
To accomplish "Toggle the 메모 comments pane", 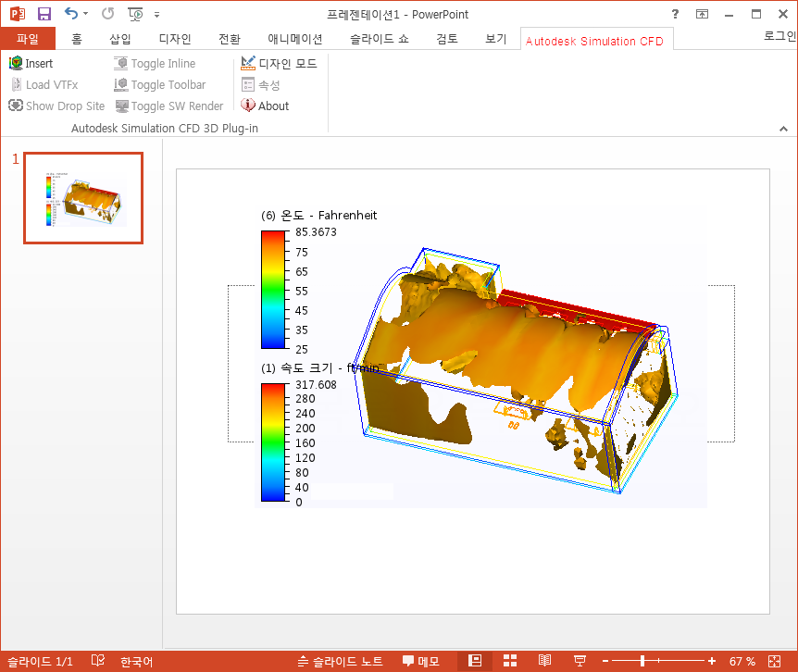I will point(420,661).
